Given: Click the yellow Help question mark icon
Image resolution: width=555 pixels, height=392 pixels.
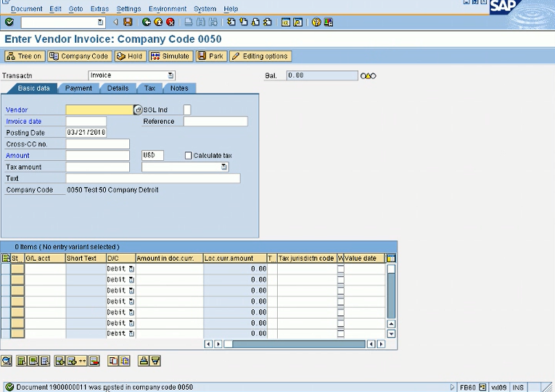Looking at the screenshot, I should [x=316, y=22].
